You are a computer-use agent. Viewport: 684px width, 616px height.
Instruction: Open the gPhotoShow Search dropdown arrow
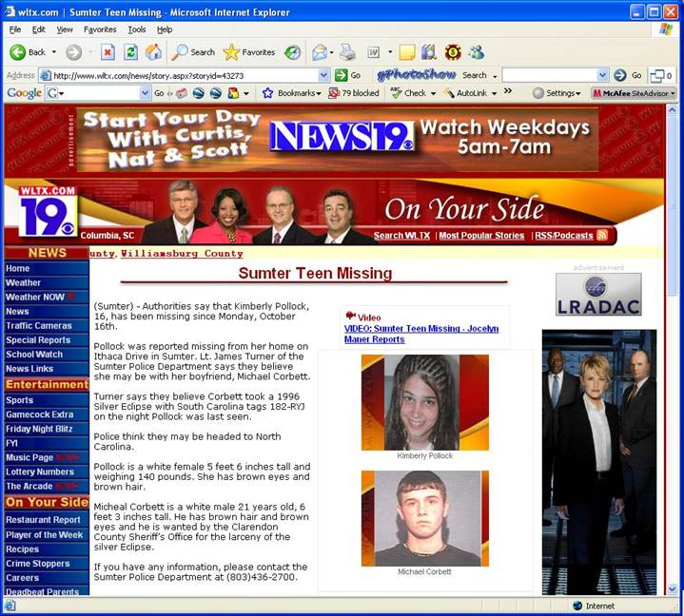(x=495, y=76)
